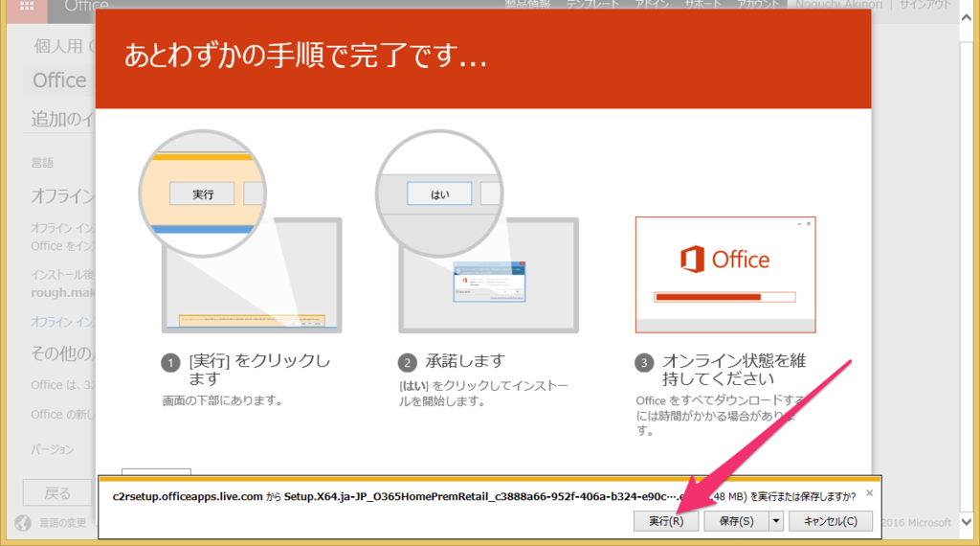Image resolution: width=980 pixels, height=546 pixels.
Task: Open the 製品情報 menu item
Action: click(527, 5)
